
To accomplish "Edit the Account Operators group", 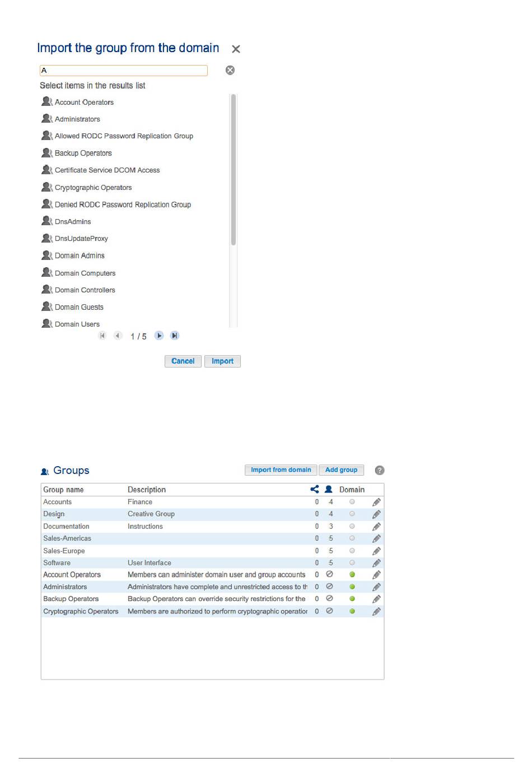I will tap(376, 575).
